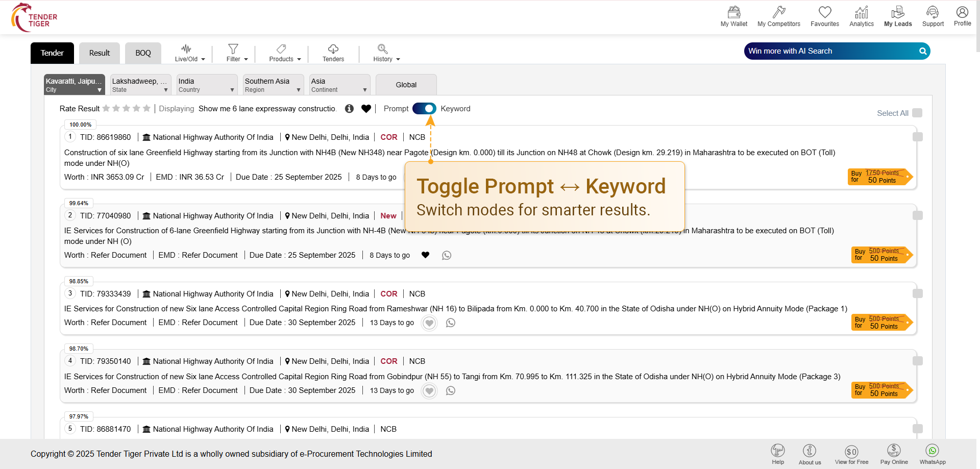This screenshot has width=980, height=469.
Task: Click WhatsApp share icon on tender 79333439
Action: point(450,323)
